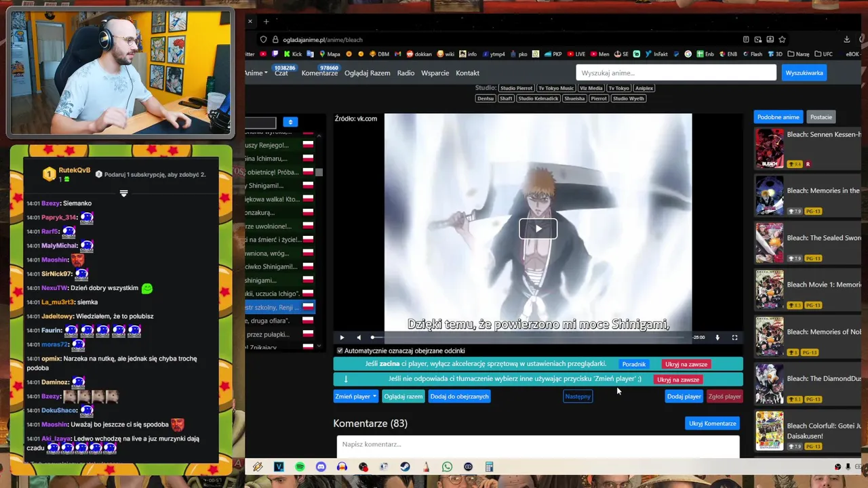Viewport: 868px width, 488px height.
Task: Switch to the 'Postacie' tab
Action: pos(821,117)
